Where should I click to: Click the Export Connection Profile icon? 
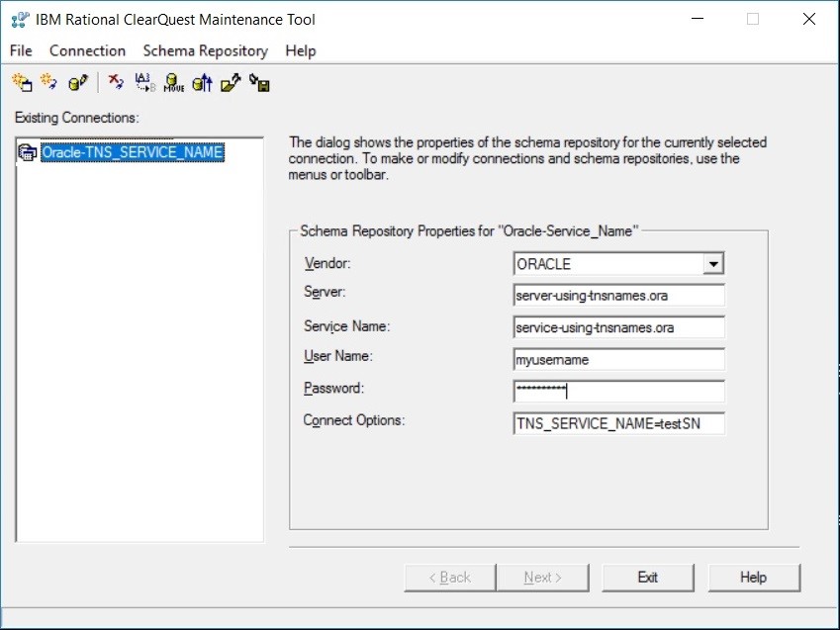(x=231, y=83)
